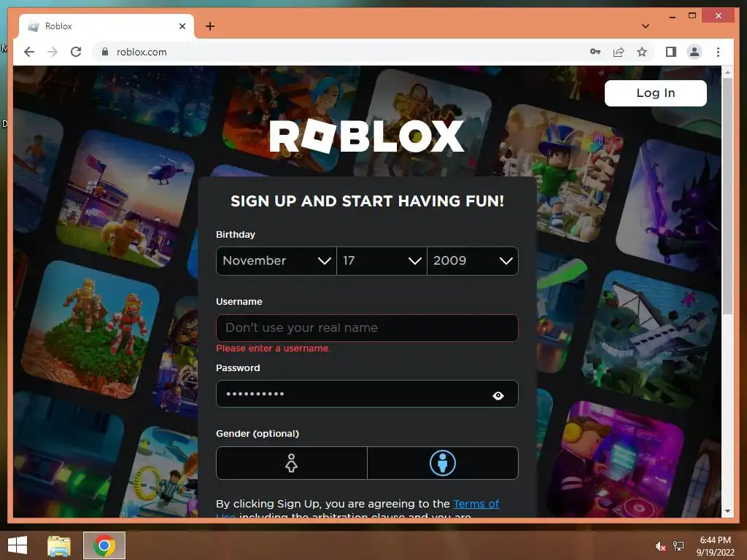747x560 pixels.
Task: Reload the Roblox page
Action: 76,52
